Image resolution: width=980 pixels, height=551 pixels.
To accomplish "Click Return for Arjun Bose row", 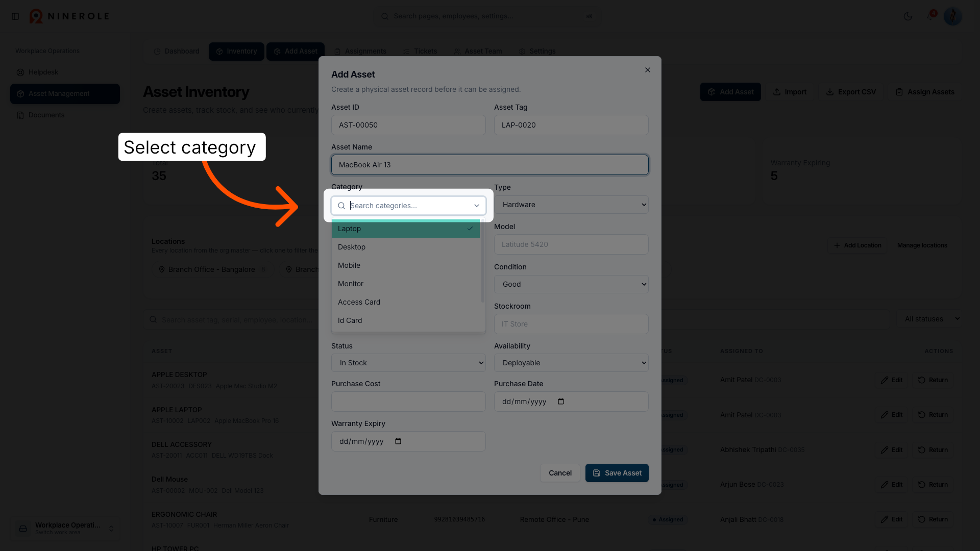I will [x=933, y=485].
